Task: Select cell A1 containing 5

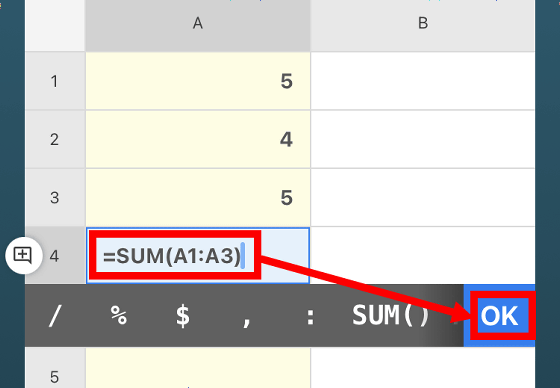Action: point(198,81)
